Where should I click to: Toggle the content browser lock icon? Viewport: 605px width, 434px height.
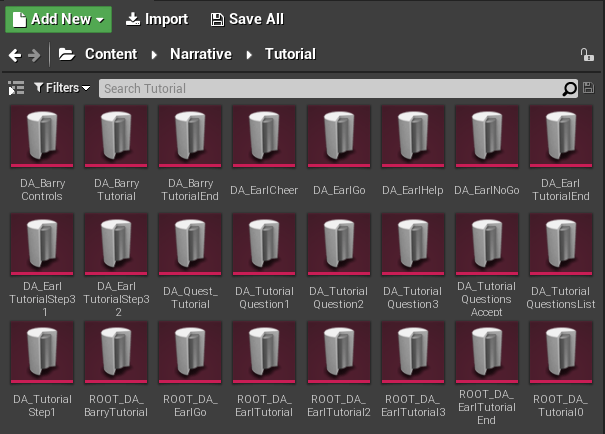(587, 55)
